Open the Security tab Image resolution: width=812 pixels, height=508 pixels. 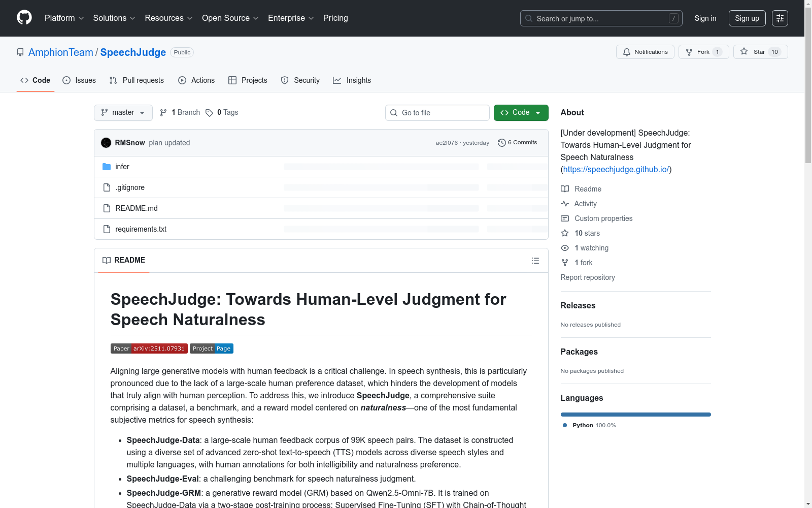[300, 80]
